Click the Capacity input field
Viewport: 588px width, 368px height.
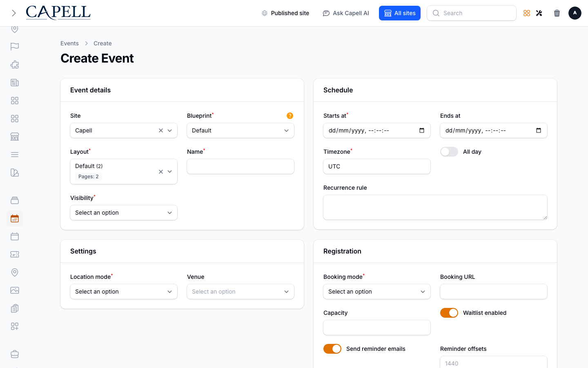pos(377,328)
